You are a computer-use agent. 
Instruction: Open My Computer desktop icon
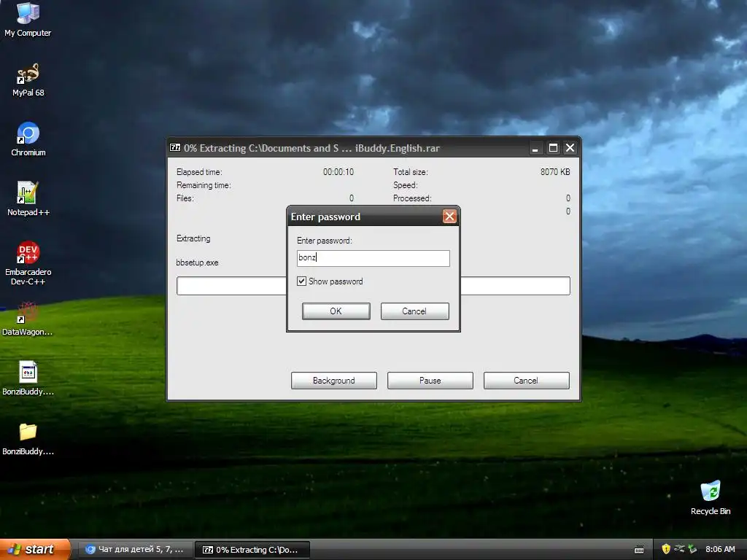pyautogui.click(x=28, y=19)
